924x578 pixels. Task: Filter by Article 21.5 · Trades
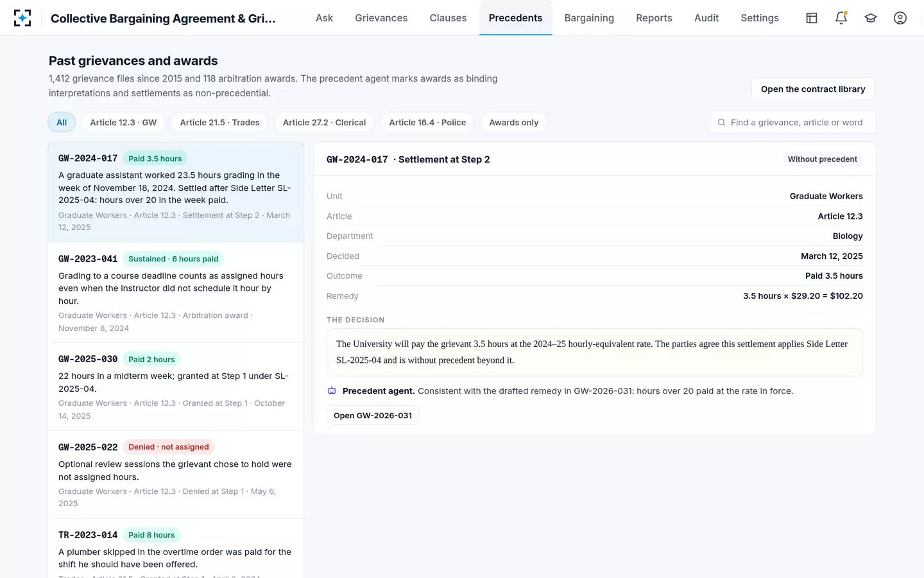coord(220,123)
